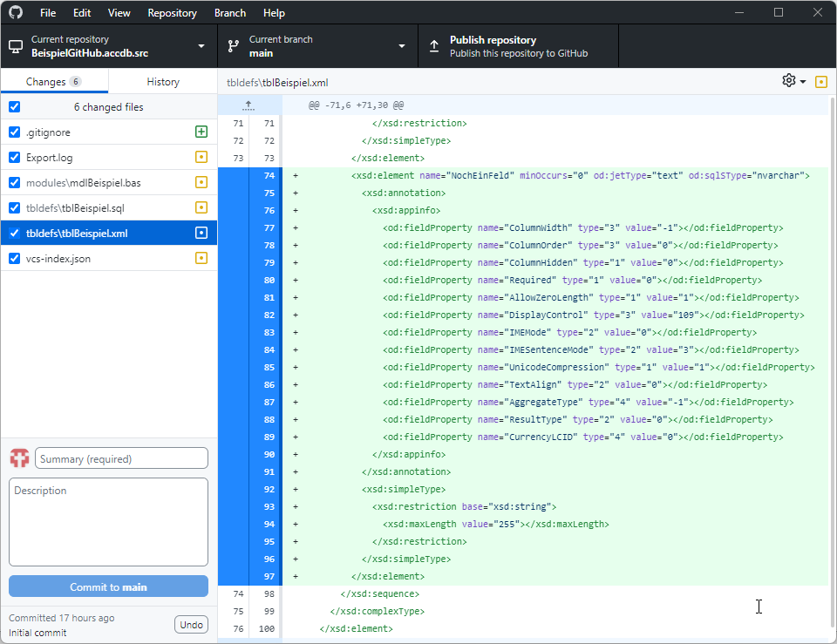Toggle the 6 changed files master checkbox
This screenshot has width=837, height=644.
(12, 106)
